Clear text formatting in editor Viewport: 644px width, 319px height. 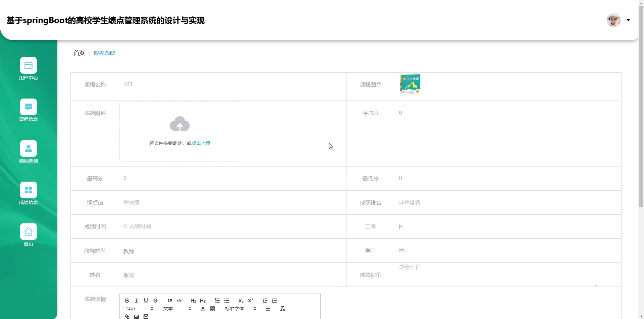coord(282,309)
